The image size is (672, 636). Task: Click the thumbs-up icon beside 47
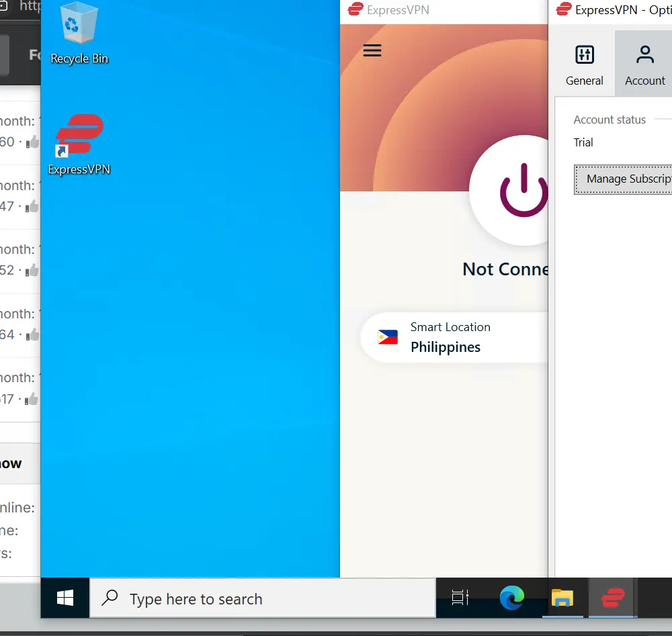coord(32,206)
